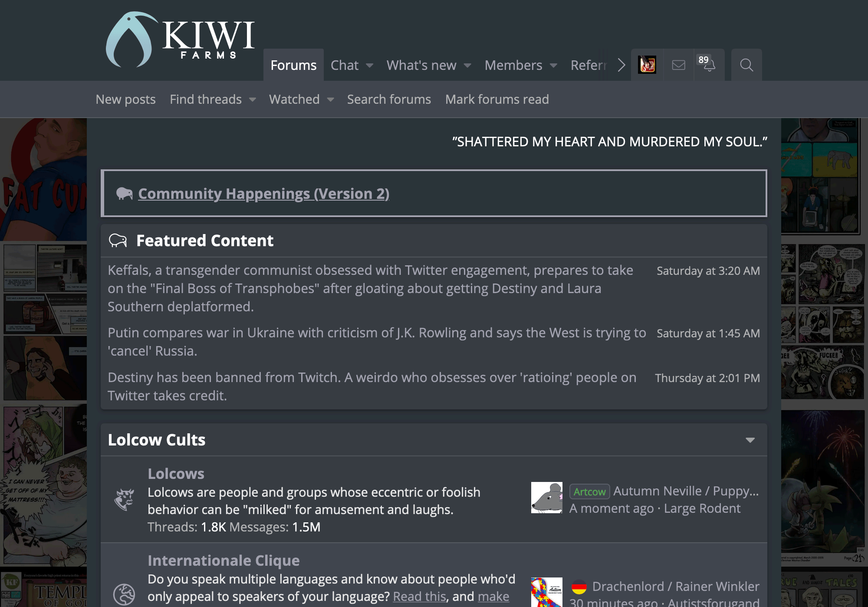Open the Autumn Neville / Puppy... latest thread

click(x=686, y=491)
